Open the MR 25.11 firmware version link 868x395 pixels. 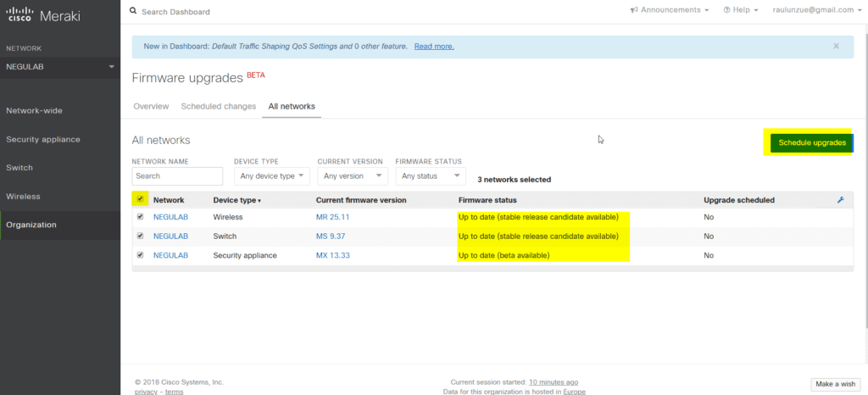click(332, 217)
